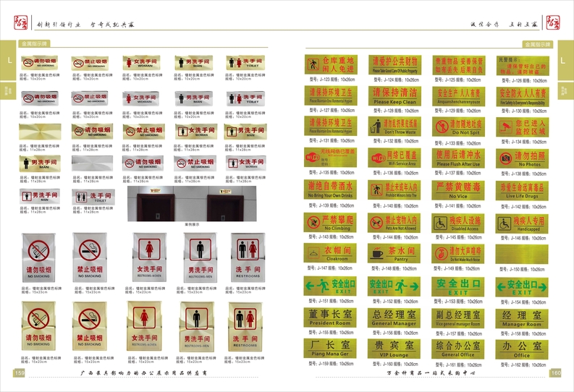Click the 'Please Keep Clean' sign J-128
This screenshot has width=574, height=392.
(393, 96)
